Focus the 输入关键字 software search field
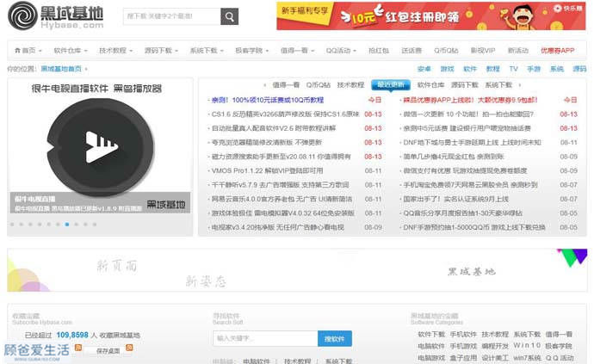 [265, 338]
